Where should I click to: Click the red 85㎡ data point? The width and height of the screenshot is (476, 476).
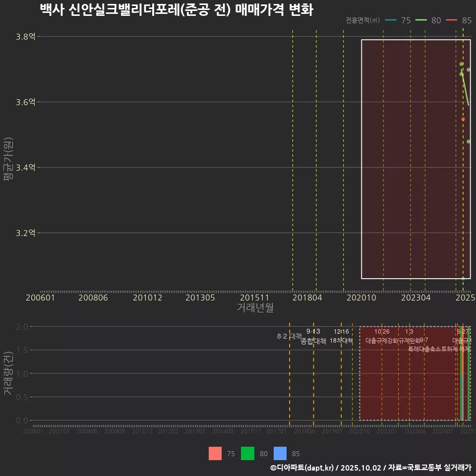coord(463,119)
